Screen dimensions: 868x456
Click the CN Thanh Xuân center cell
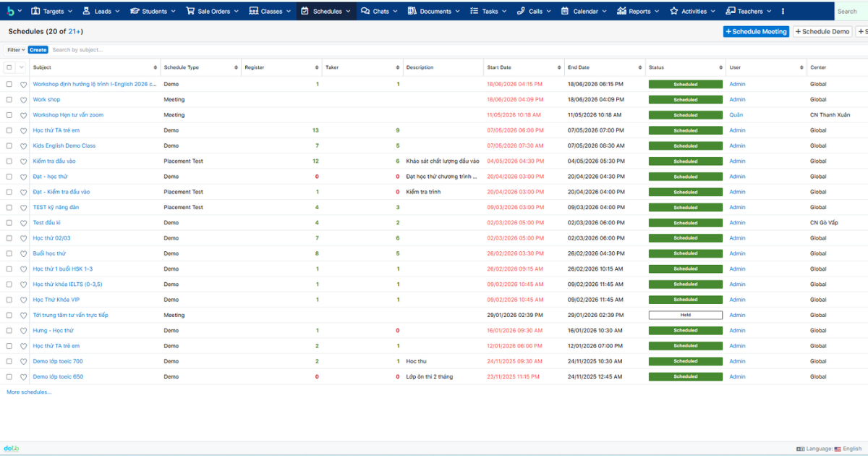click(830, 115)
